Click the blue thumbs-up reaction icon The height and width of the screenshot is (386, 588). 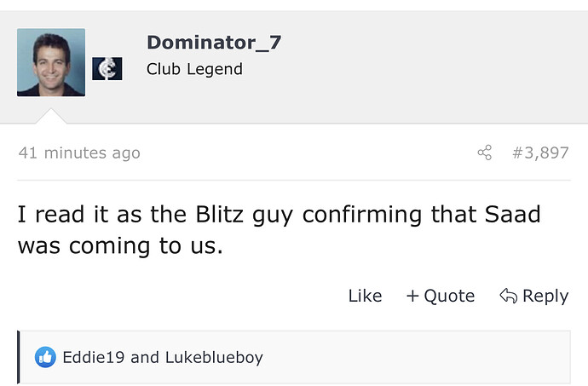point(45,357)
